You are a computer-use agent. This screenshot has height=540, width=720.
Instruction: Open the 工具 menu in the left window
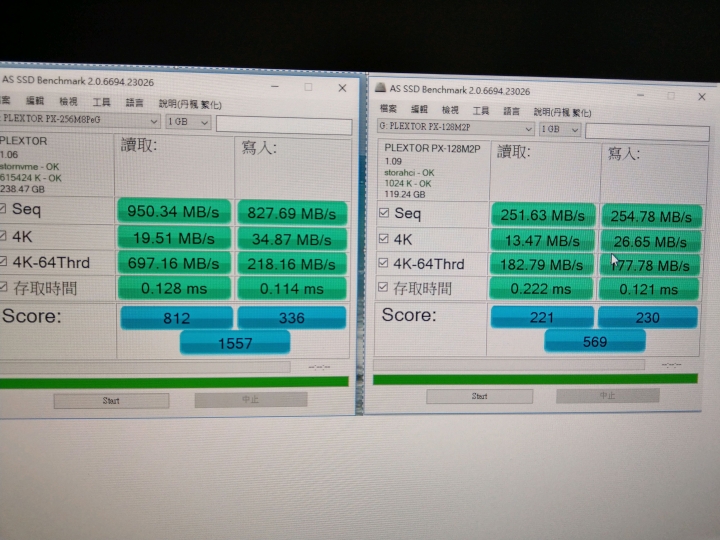click(x=101, y=102)
